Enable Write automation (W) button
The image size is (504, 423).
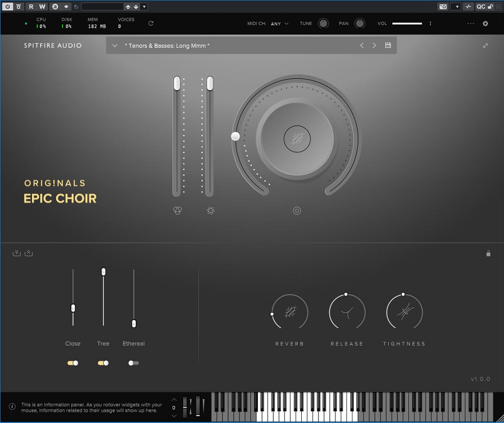(x=42, y=6)
